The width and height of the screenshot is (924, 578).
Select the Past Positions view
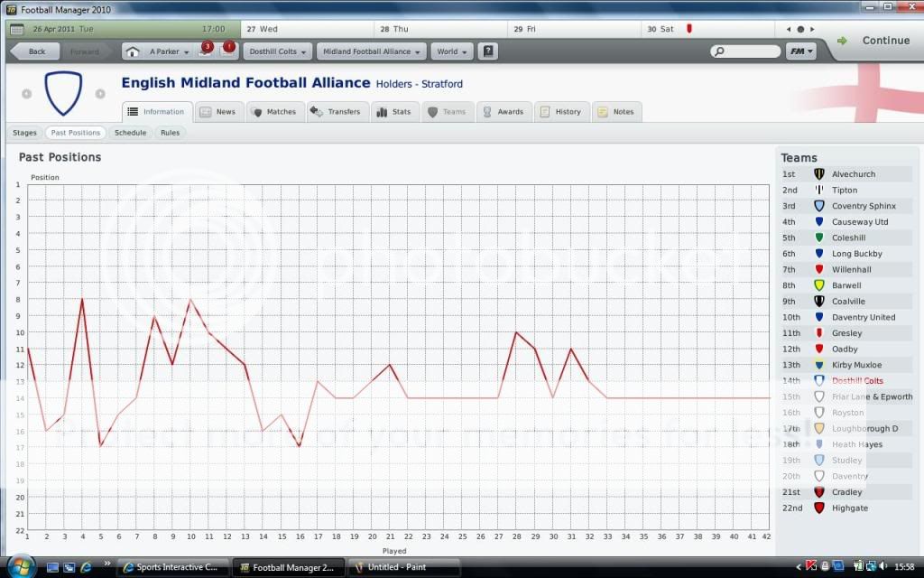click(76, 133)
